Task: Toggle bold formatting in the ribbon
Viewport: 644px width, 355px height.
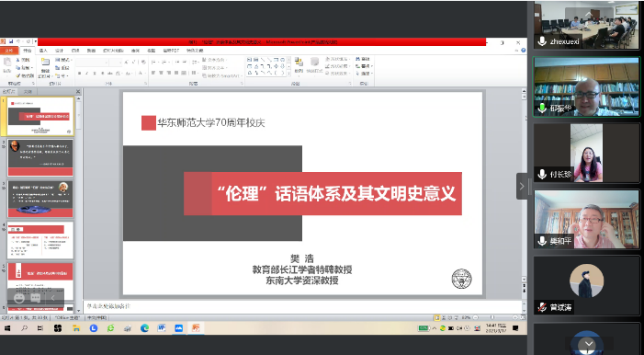Action: pyautogui.click(x=79, y=74)
